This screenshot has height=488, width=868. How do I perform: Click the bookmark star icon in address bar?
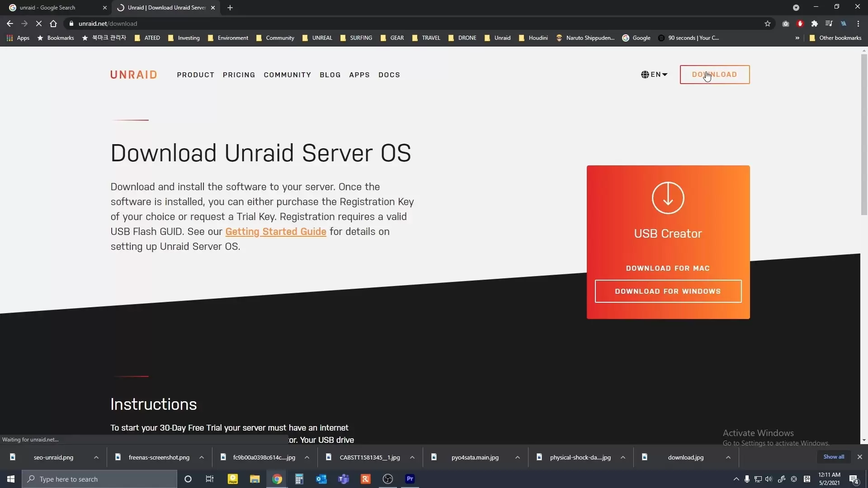tap(767, 23)
